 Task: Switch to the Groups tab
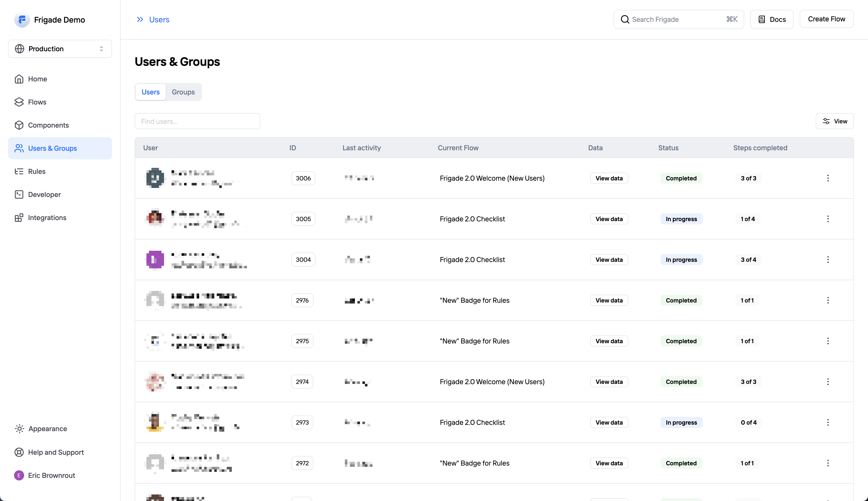click(183, 92)
